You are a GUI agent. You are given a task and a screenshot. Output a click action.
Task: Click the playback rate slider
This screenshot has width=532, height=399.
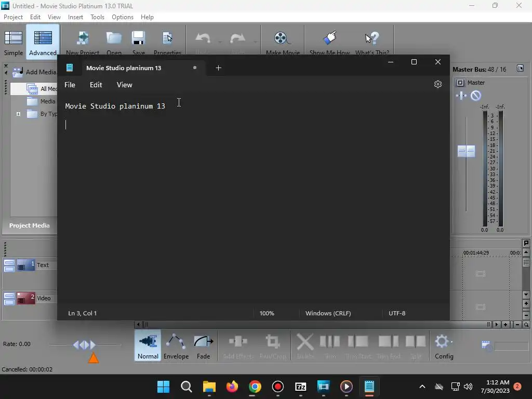click(x=85, y=345)
